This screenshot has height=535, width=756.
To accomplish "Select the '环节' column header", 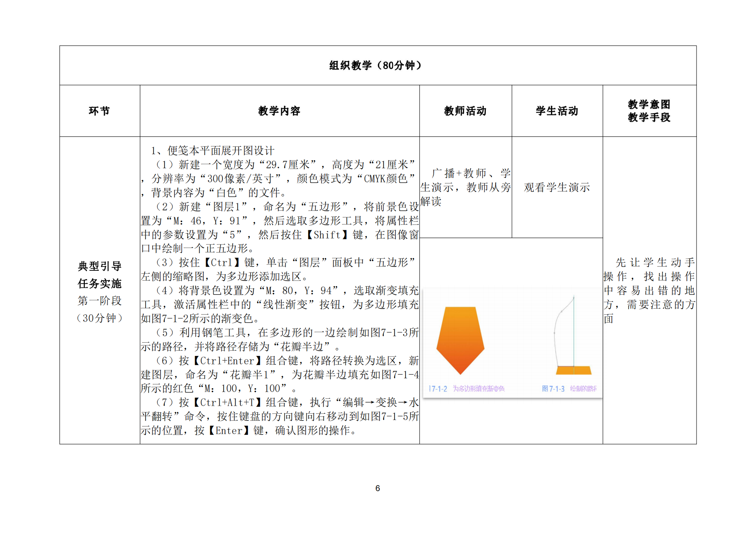I will [x=99, y=111].
